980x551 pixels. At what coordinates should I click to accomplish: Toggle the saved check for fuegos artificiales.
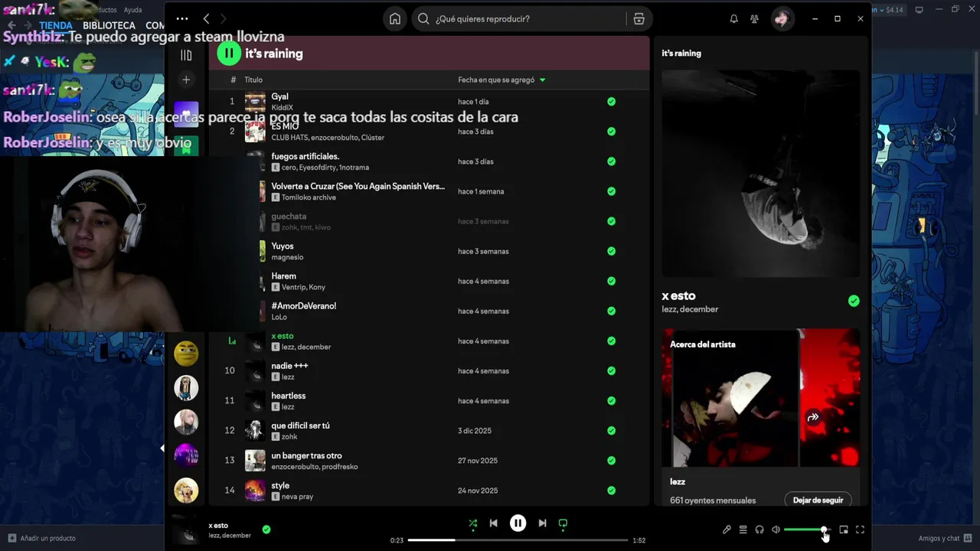click(611, 161)
